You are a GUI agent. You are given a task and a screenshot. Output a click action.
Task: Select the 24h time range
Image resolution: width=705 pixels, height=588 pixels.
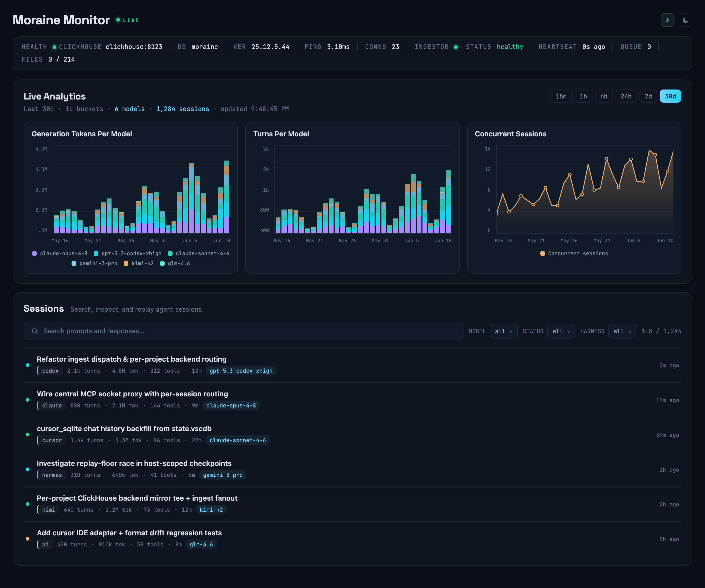coord(626,96)
